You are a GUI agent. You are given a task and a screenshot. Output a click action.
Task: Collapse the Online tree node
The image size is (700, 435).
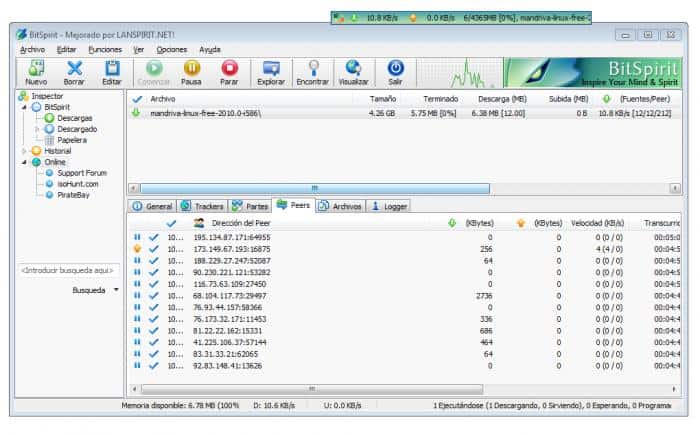25,162
